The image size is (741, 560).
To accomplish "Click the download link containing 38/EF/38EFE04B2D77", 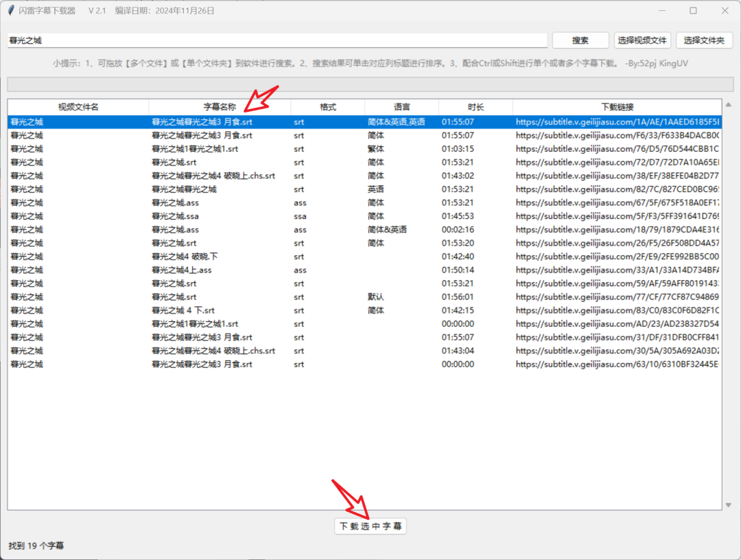I will click(617, 176).
